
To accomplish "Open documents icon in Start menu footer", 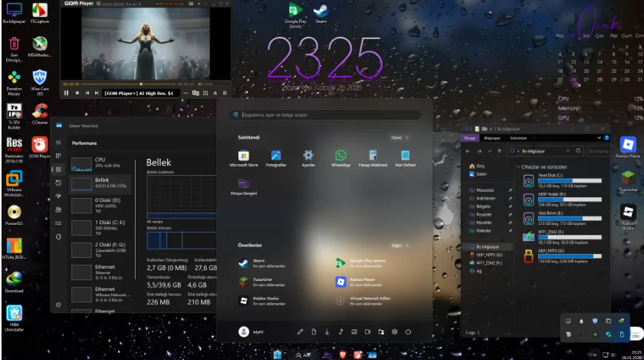I will click(314, 332).
